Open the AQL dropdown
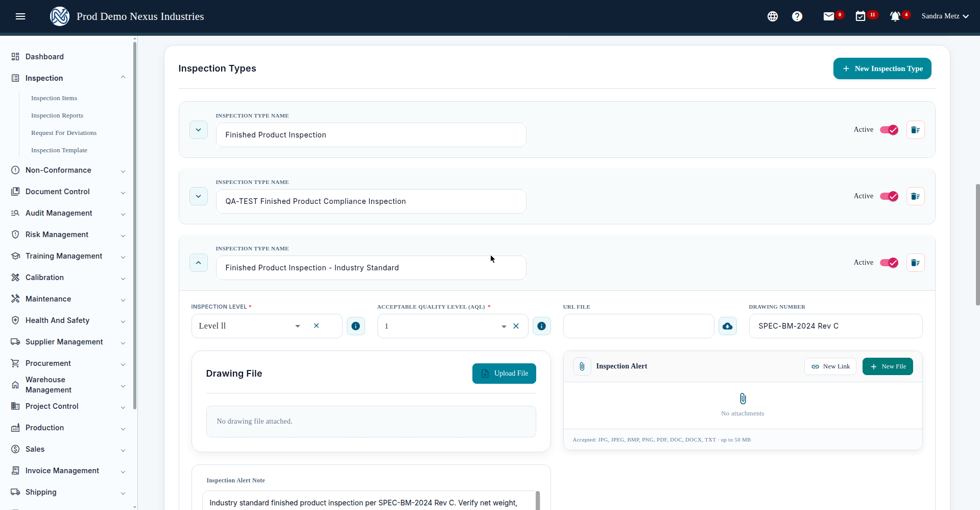 pos(504,326)
